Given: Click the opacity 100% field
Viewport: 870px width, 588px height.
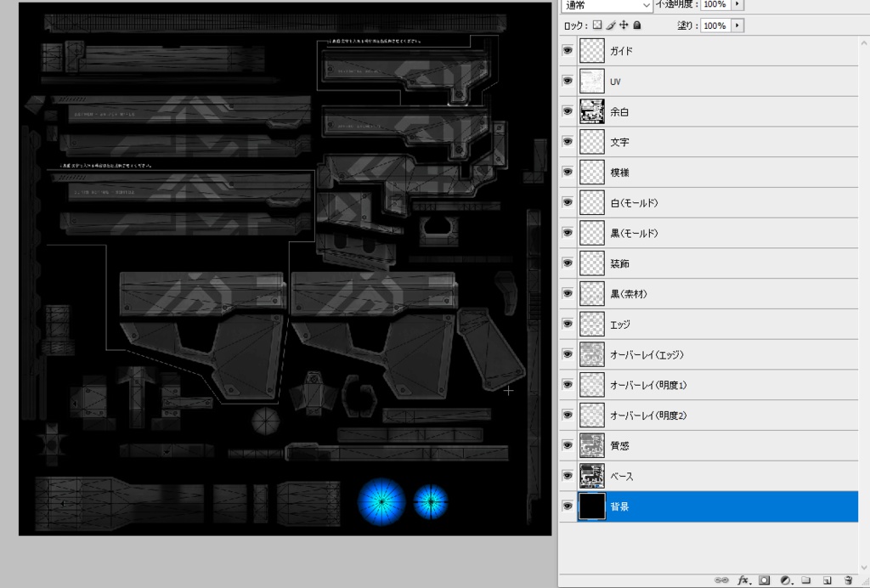Looking at the screenshot, I should (715, 4).
